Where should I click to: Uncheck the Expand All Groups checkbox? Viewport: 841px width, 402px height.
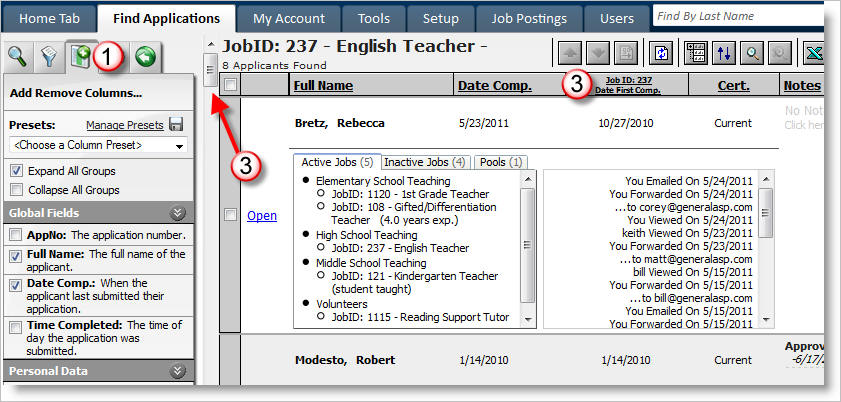pyautogui.click(x=16, y=170)
